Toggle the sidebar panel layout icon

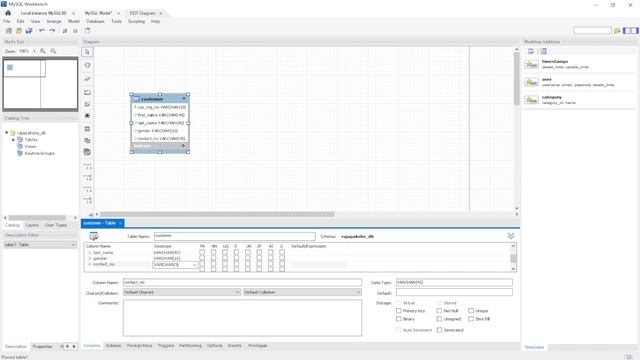pyautogui.click(x=631, y=31)
